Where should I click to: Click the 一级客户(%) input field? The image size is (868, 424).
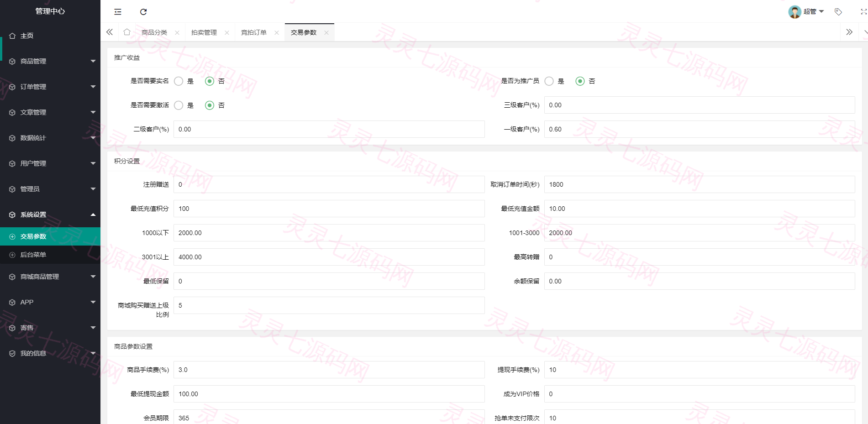[700, 129]
